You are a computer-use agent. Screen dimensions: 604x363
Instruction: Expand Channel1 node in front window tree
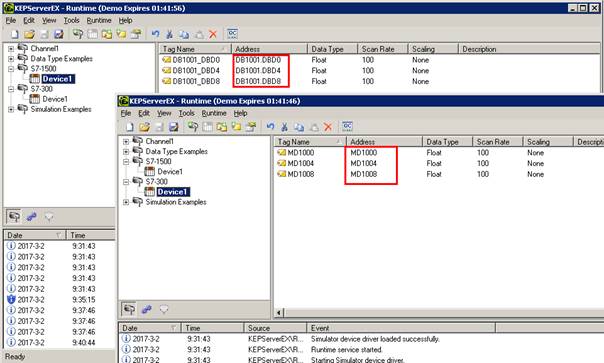pyautogui.click(x=126, y=141)
